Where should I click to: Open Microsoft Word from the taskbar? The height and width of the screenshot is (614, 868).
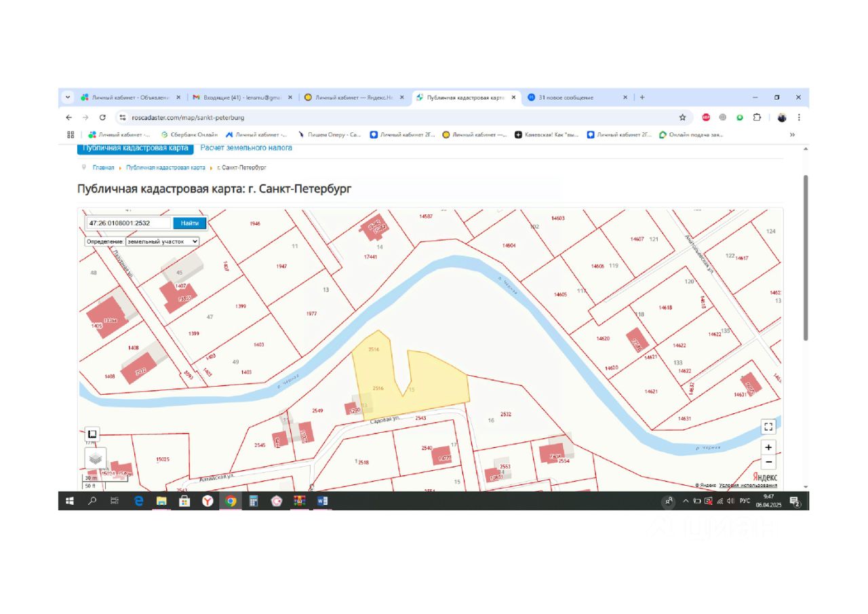pyautogui.click(x=322, y=501)
